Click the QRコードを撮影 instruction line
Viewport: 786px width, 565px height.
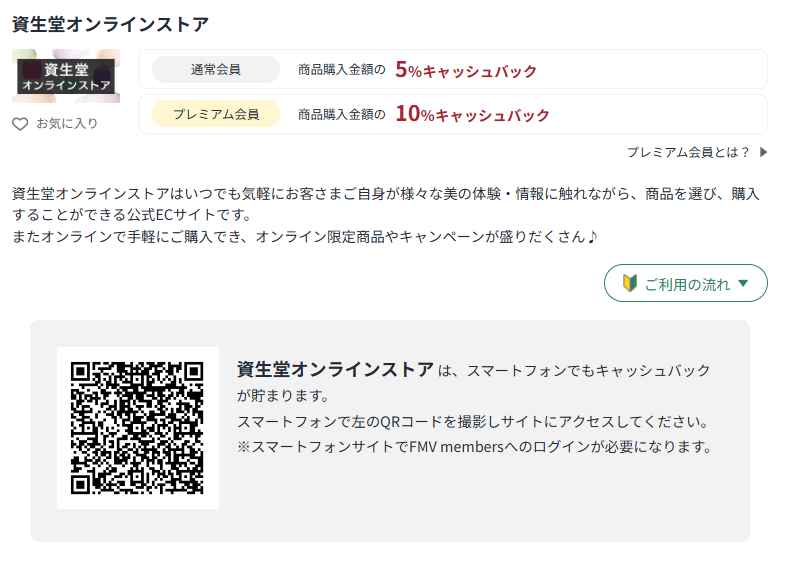tap(472, 422)
